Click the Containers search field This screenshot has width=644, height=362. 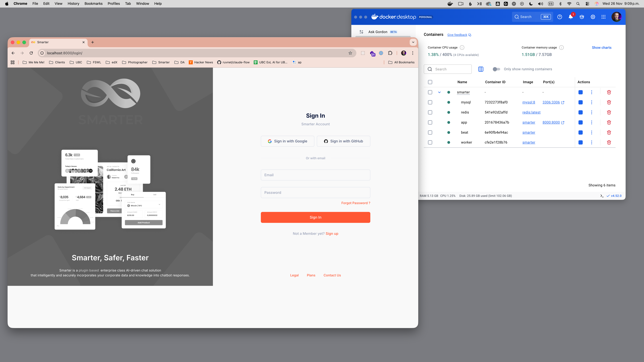point(447,69)
